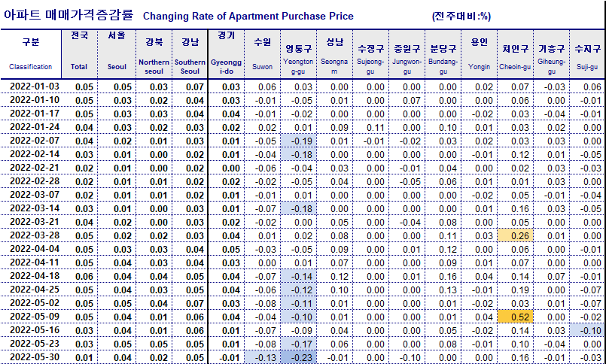Select the 0.16 Bundang-gu cell
This screenshot has width=606, height=364.
pos(443,276)
